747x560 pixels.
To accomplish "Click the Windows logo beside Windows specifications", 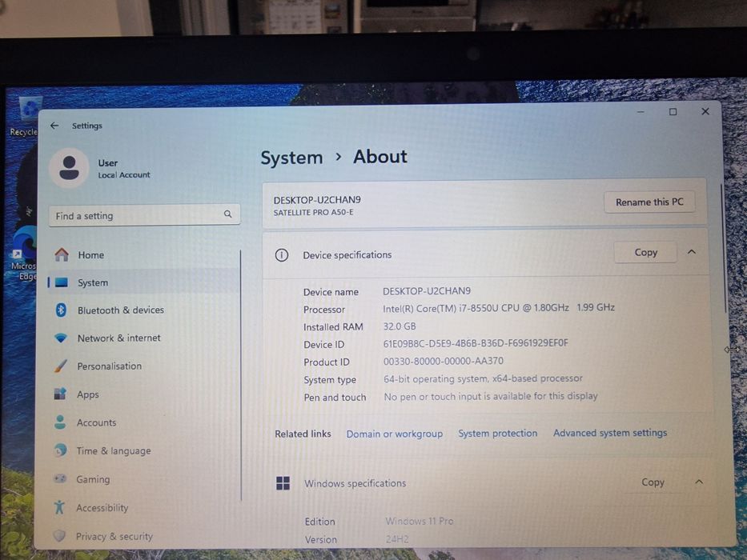I will point(283,483).
